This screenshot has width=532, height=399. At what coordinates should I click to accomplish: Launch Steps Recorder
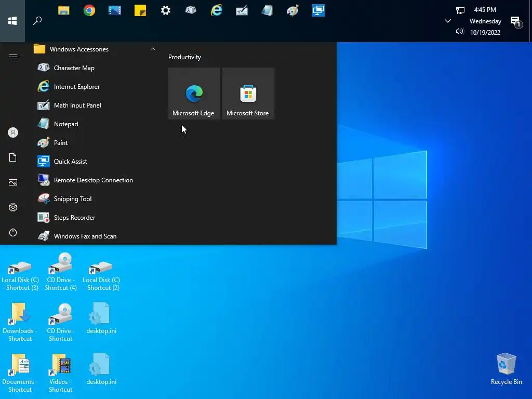[94, 217]
